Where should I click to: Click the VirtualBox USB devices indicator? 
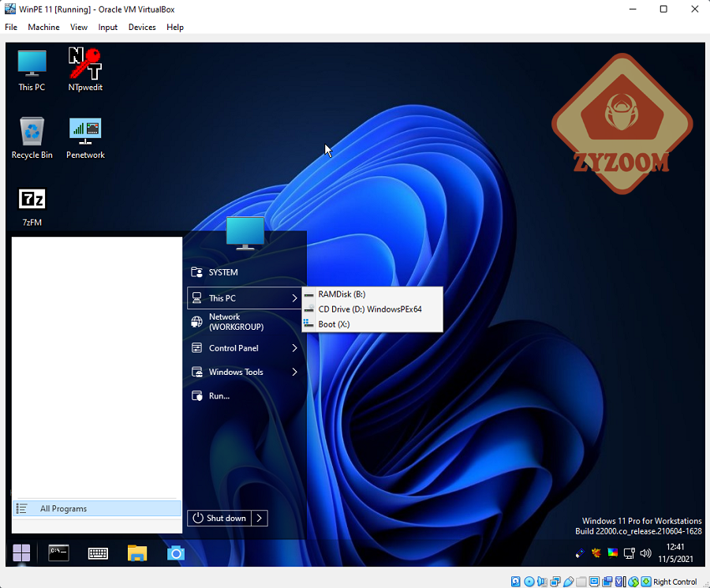(x=568, y=582)
